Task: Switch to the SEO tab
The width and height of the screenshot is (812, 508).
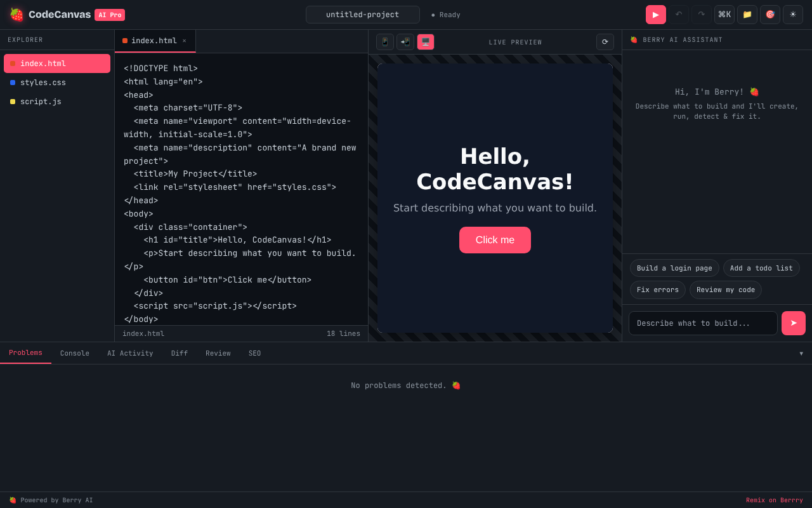Action: 254,353
